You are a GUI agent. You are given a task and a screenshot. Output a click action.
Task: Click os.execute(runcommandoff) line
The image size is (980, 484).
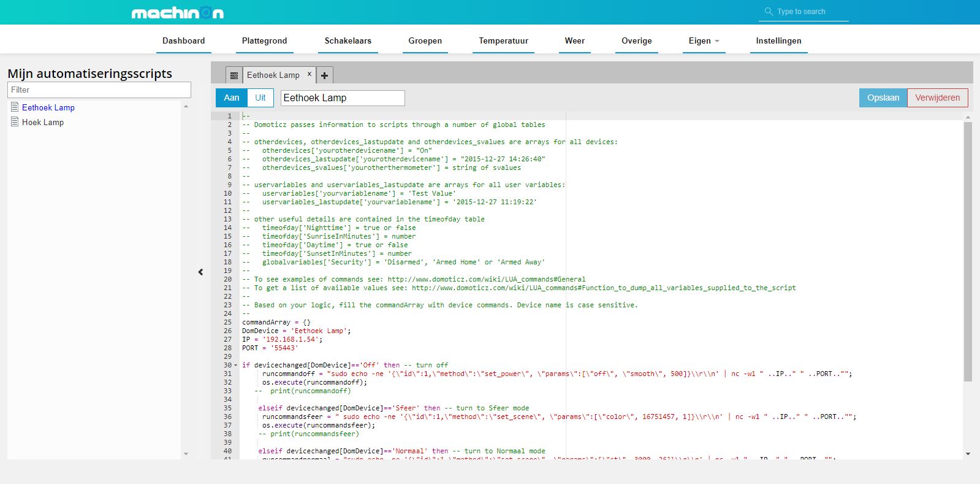[x=315, y=382]
